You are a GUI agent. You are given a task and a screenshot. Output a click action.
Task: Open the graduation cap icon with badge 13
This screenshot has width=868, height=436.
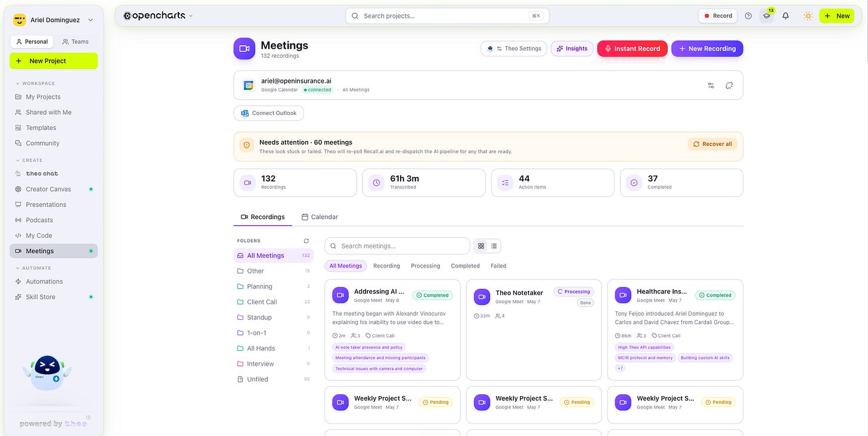point(767,15)
